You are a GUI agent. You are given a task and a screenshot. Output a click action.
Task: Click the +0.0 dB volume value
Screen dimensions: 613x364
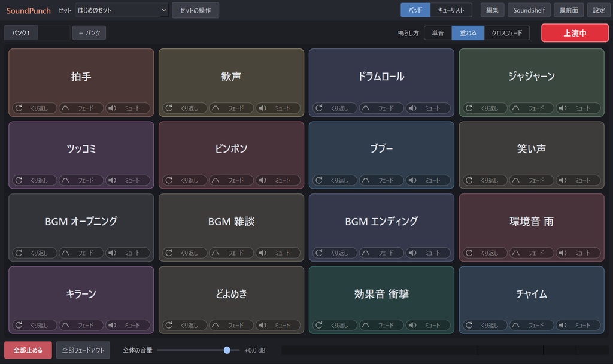click(x=254, y=350)
